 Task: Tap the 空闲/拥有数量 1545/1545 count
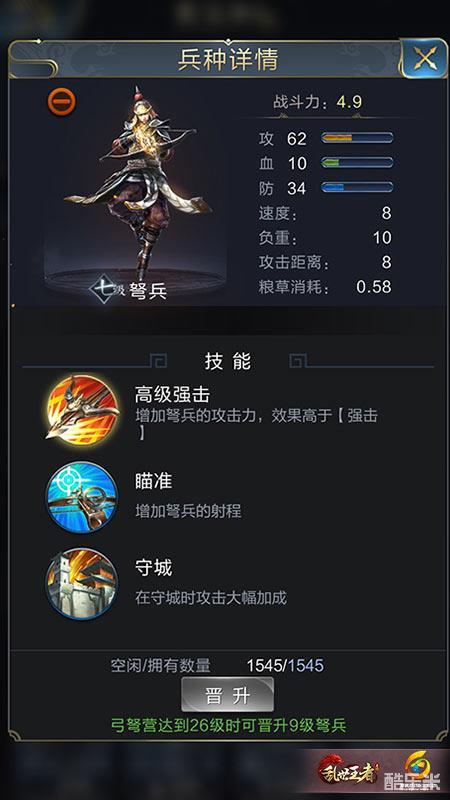285,665
